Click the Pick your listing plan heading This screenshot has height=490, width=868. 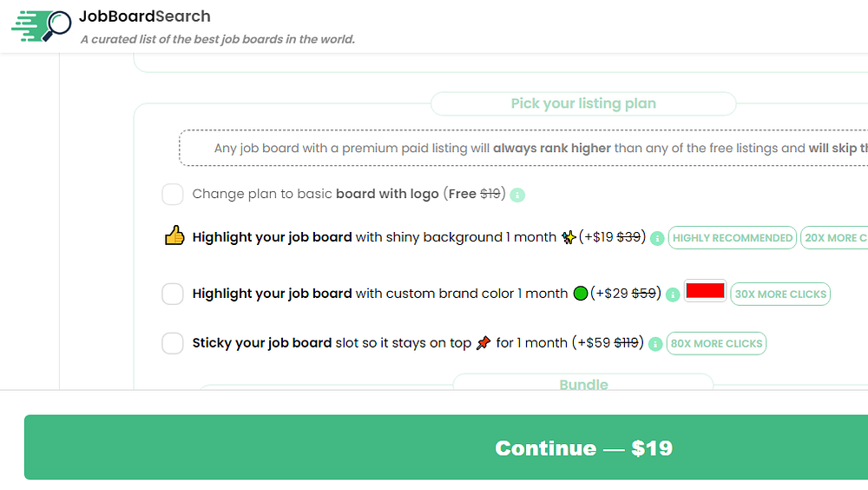coord(583,104)
